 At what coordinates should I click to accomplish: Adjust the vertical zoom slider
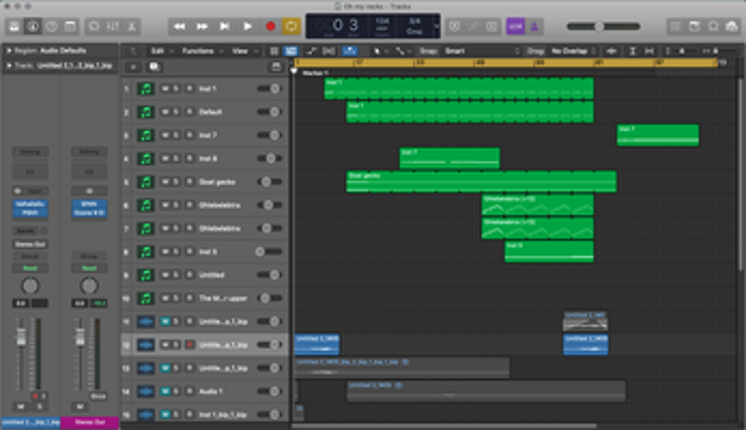click(681, 51)
